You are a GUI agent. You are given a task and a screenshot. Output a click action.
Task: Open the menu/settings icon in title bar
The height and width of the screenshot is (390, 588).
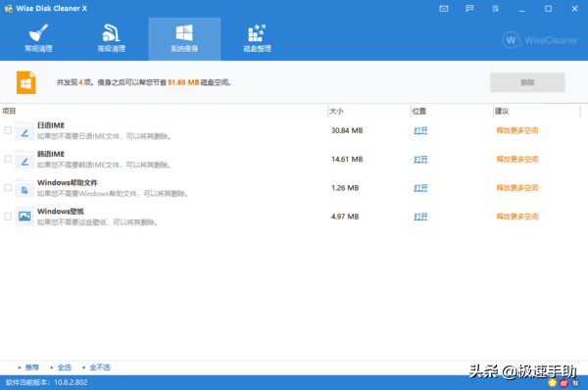click(495, 9)
